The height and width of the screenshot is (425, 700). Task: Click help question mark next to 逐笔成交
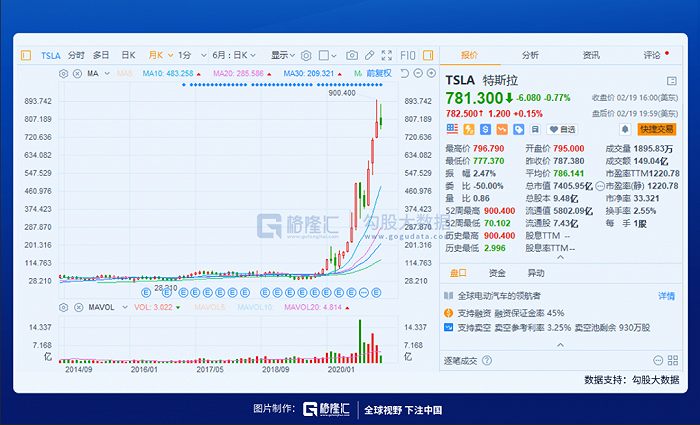click(x=487, y=360)
